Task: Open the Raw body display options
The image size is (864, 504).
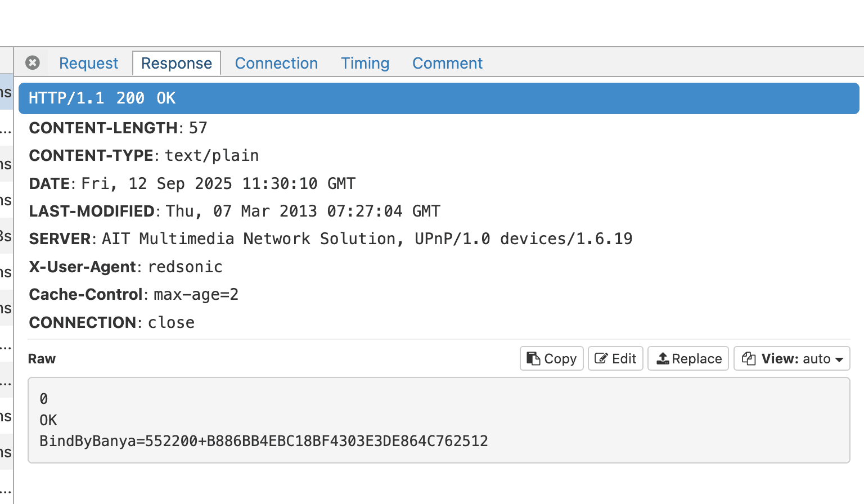Action: point(791,358)
